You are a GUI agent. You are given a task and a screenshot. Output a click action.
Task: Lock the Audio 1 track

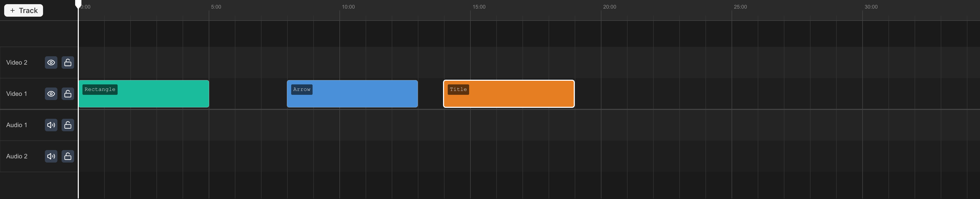68,125
